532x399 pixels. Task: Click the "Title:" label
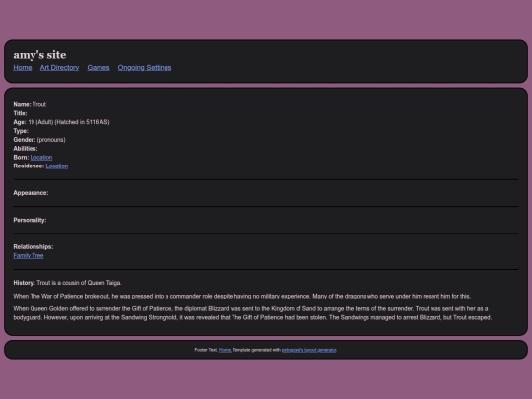point(20,113)
